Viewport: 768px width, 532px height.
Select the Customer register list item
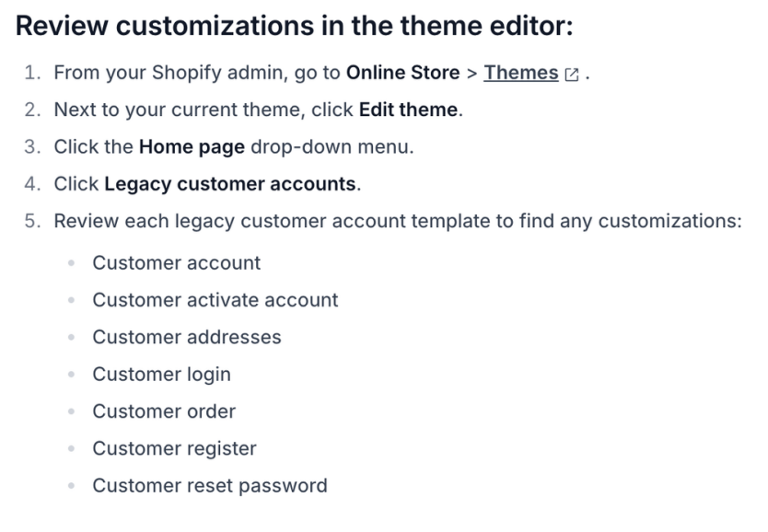[x=174, y=448]
